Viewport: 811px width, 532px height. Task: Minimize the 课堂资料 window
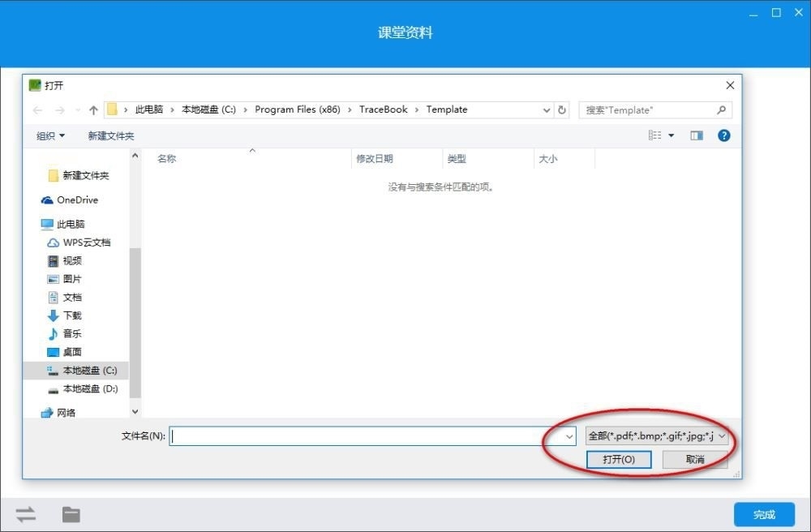[x=753, y=14]
